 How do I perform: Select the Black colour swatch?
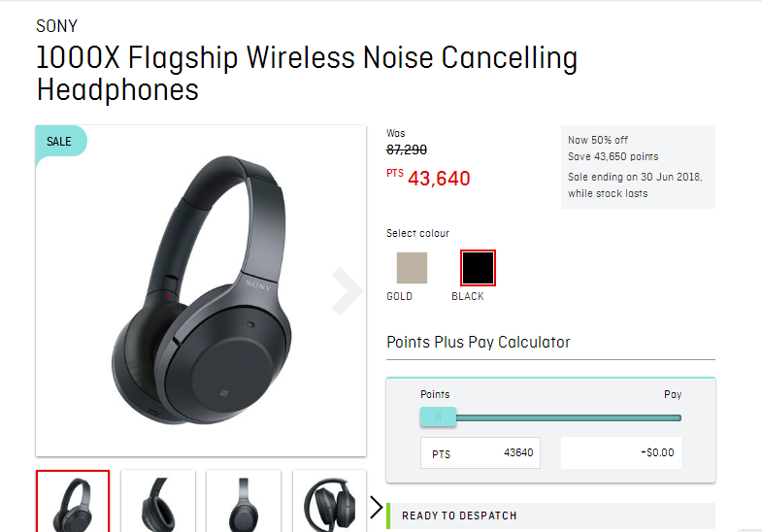tap(478, 268)
